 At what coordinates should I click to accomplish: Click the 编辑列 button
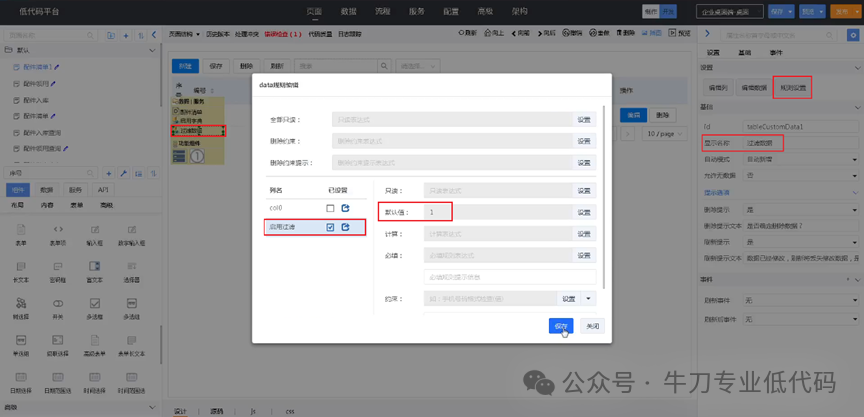coord(718,87)
